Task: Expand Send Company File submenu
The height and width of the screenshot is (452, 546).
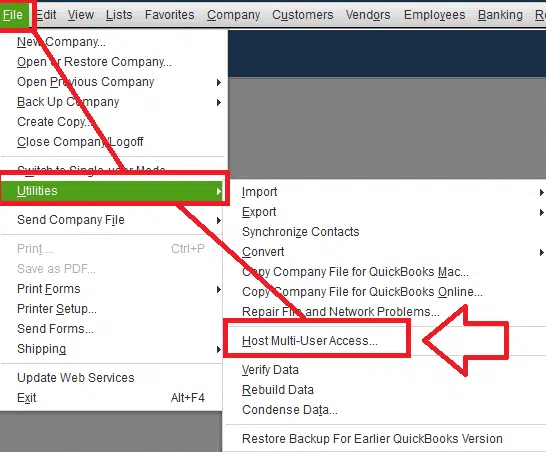Action: (x=111, y=220)
